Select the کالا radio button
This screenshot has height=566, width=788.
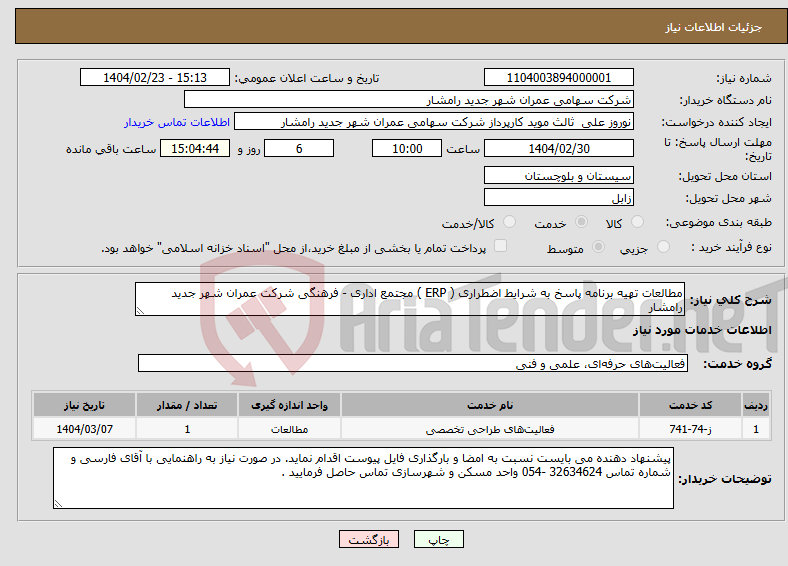coord(637,222)
